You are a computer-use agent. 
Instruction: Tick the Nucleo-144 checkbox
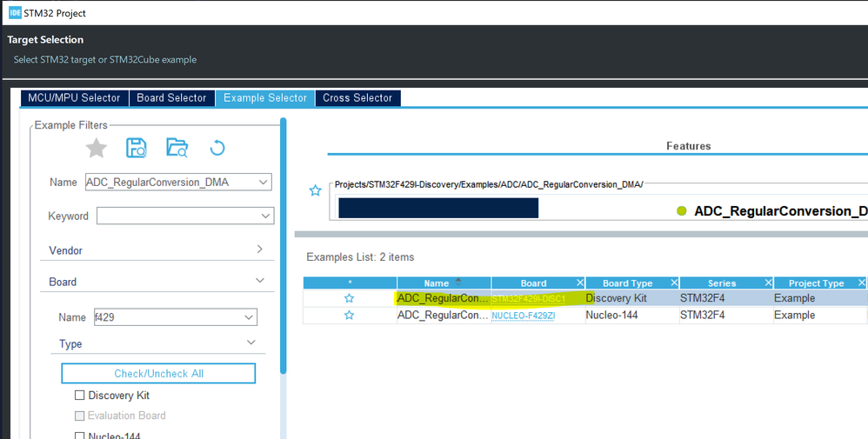tap(80, 436)
